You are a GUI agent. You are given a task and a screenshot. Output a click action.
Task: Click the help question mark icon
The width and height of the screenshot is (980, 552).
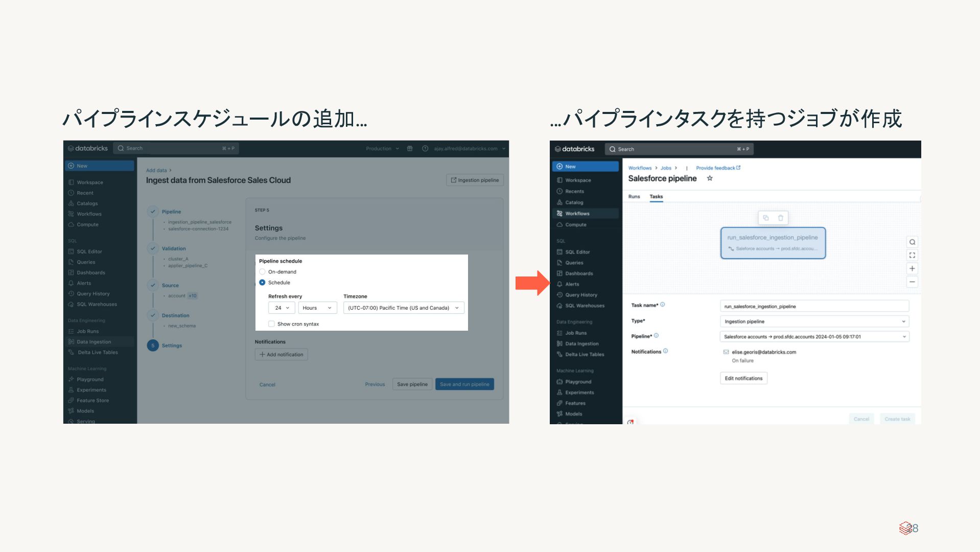click(x=425, y=149)
